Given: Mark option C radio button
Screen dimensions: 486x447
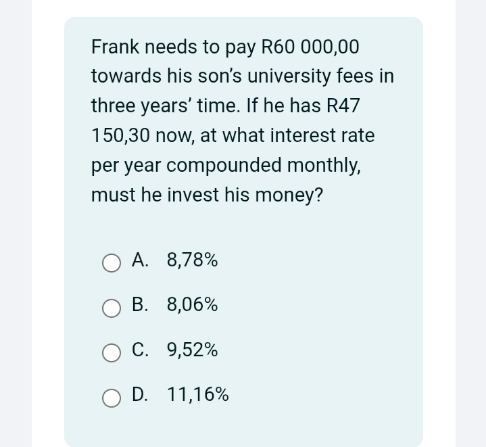Looking at the screenshot, I should pos(111,353).
